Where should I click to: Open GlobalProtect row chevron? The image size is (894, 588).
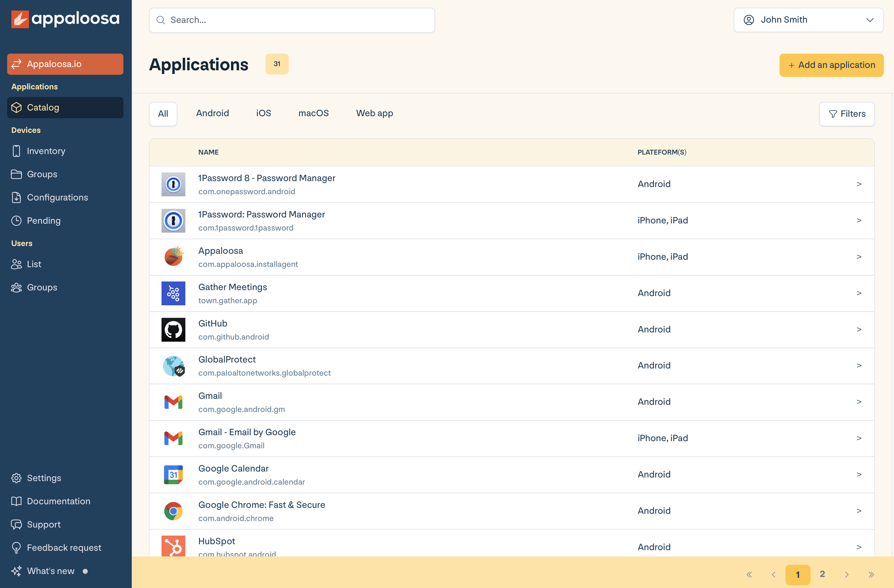(x=859, y=366)
